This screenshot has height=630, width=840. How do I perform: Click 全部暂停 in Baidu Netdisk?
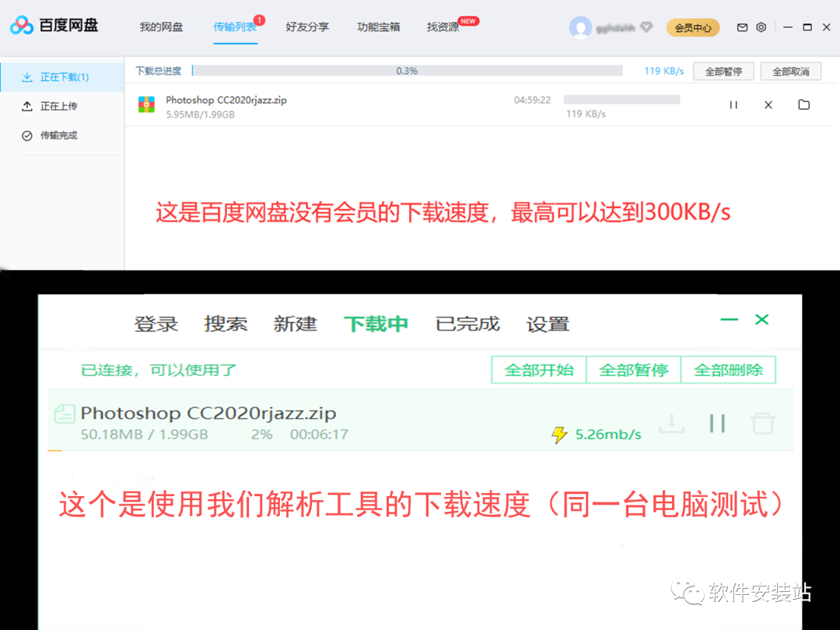tap(723, 72)
